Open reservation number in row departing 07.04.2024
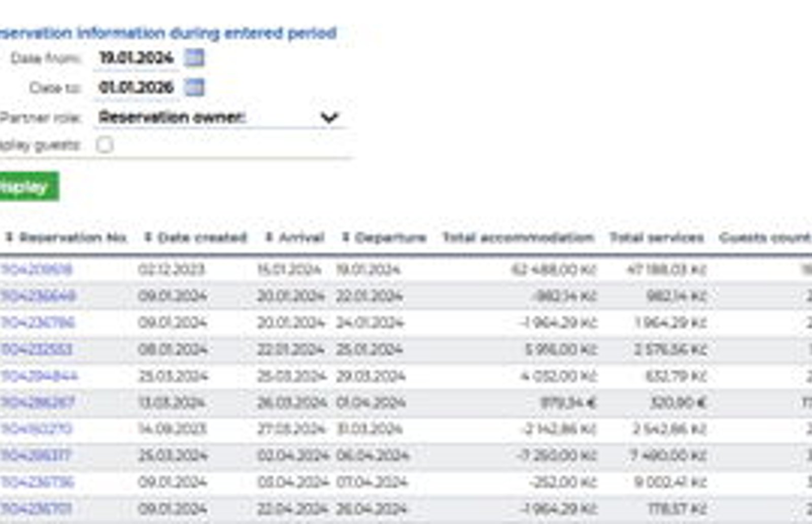Screen dimensions: 812x524 pos(38,482)
